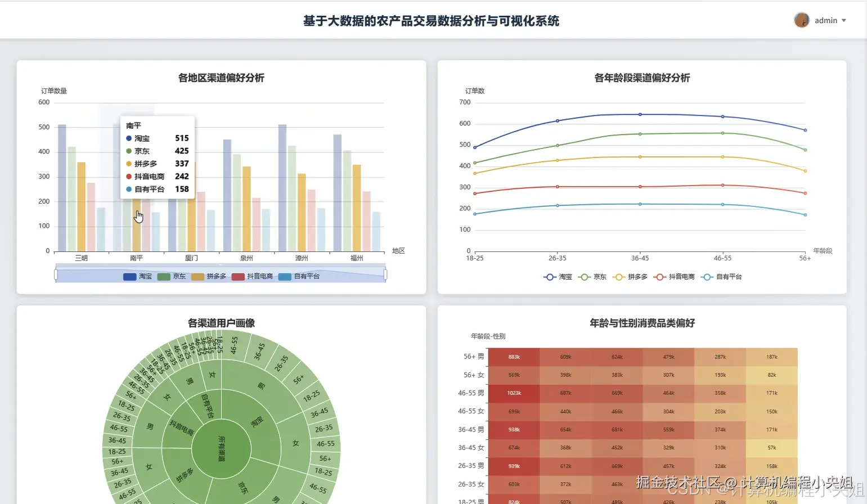Viewport: 867px width, 504px height.
Task: Hide 拼多多 line in the age chart legend
Action: (630, 277)
